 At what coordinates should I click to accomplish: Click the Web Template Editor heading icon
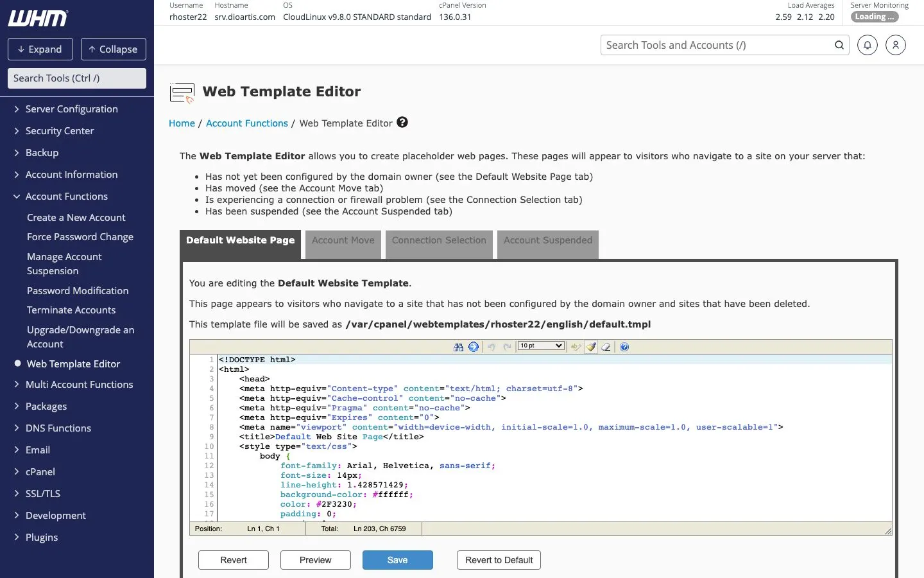pyautogui.click(x=182, y=93)
